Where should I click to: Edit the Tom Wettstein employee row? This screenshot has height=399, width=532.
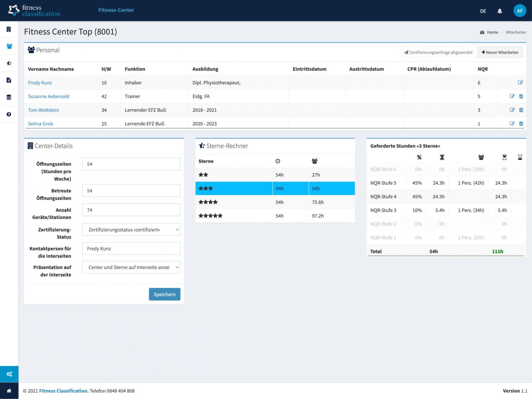click(x=512, y=110)
